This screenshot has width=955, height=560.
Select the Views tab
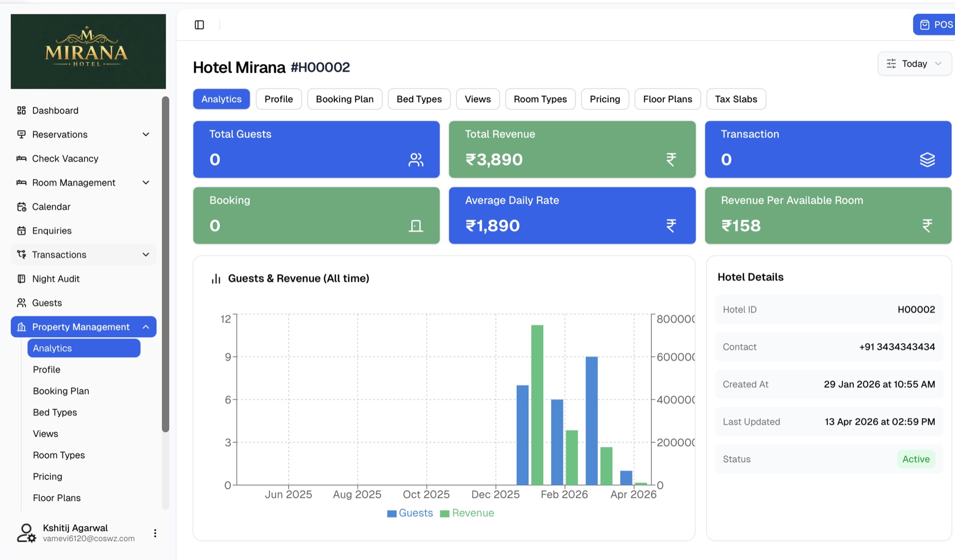tap(477, 99)
